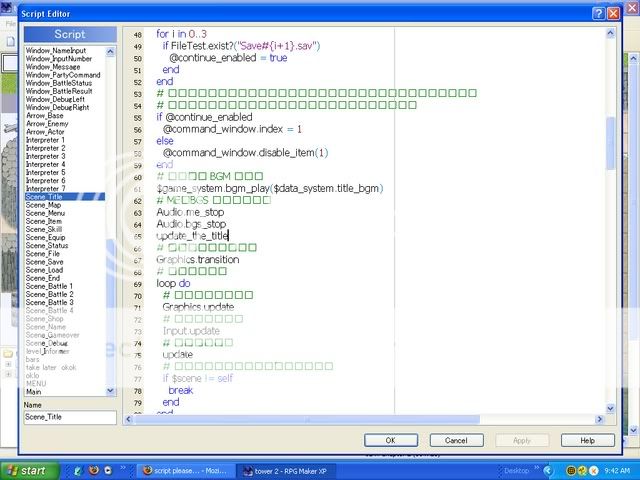The width and height of the screenshot is (640, 480).
Task: Switch to the Mozilla 'script please' taskbar window
Action: 186,469
